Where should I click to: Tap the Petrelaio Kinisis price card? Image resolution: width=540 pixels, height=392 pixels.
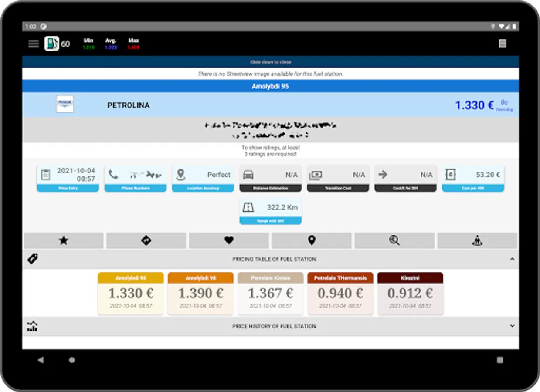click(270, 294)
